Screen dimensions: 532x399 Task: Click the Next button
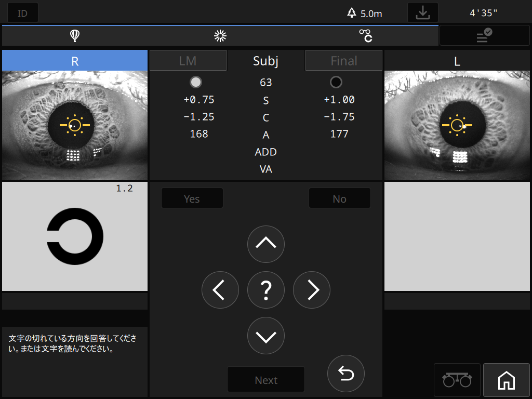(x=266, y=380)
